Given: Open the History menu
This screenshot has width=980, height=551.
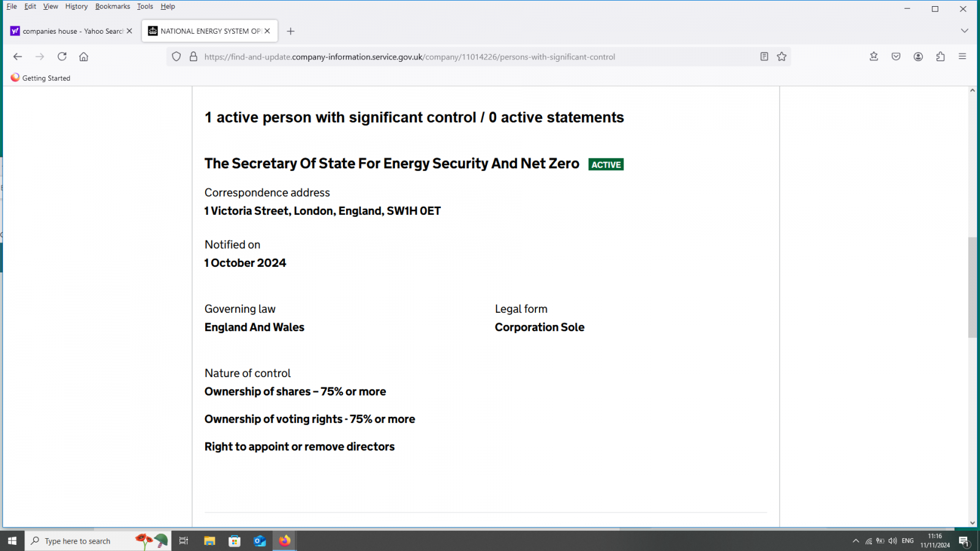Looking at the screenshot, I should click(x=76, y=7).
